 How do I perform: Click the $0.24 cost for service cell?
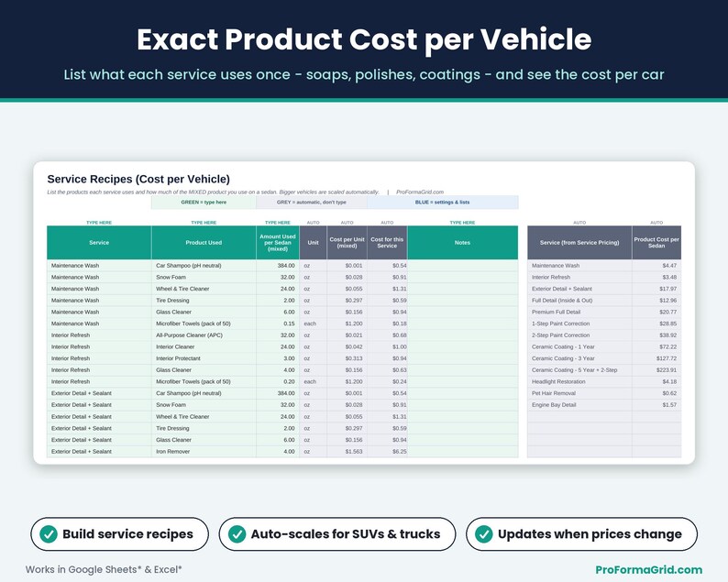pyautogui.click(x=387, y=381)
